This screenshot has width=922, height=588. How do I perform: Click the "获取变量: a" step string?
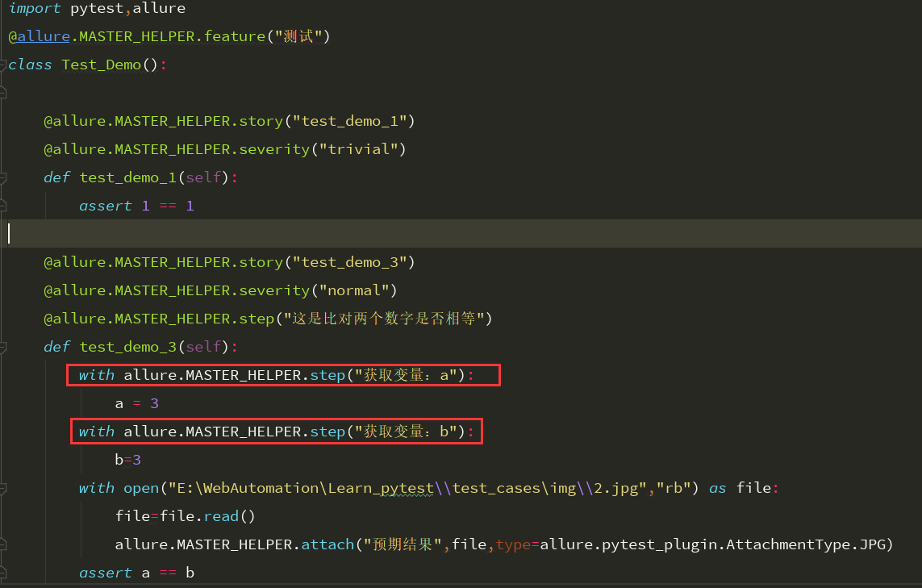pyautogui.click(x=406, y=375)
